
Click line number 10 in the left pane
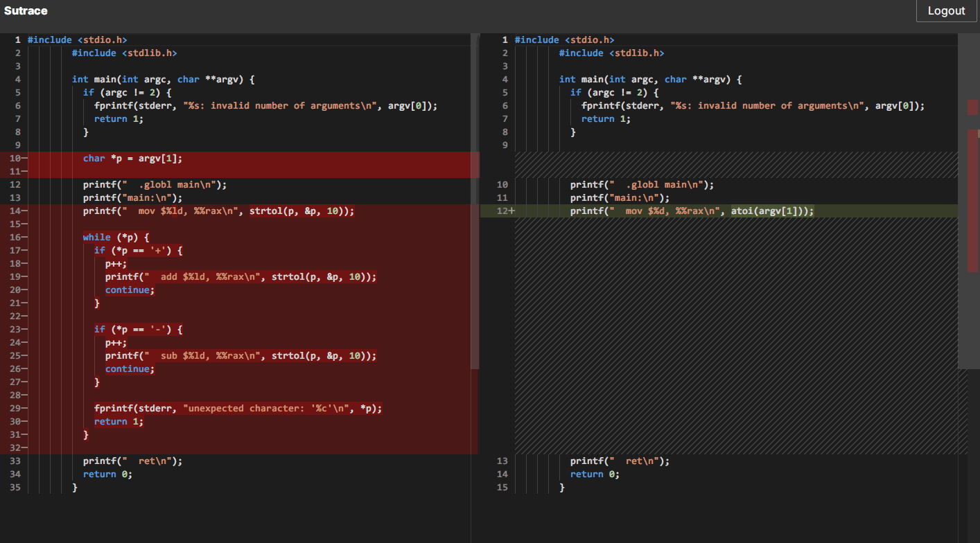click(15, 158)
